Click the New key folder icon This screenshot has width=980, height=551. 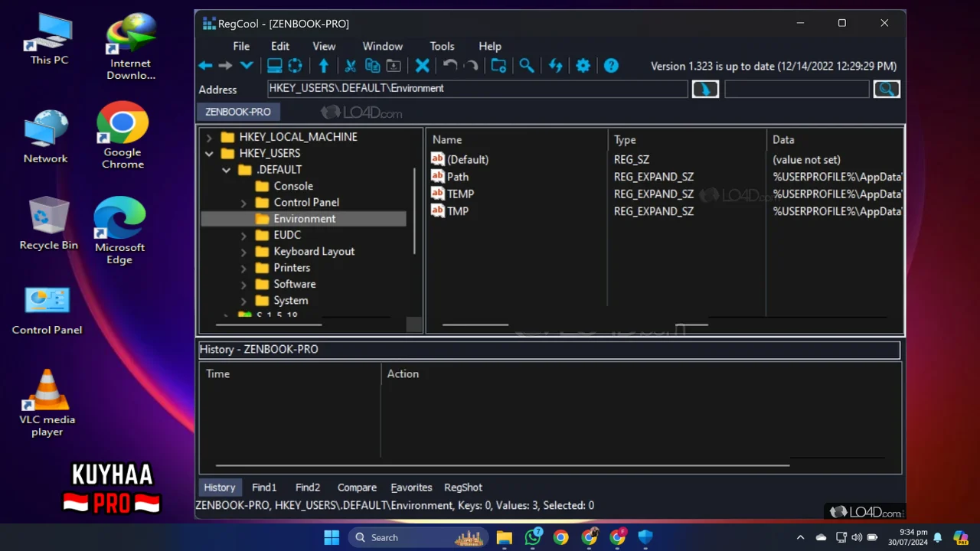(x=498, y=66)
